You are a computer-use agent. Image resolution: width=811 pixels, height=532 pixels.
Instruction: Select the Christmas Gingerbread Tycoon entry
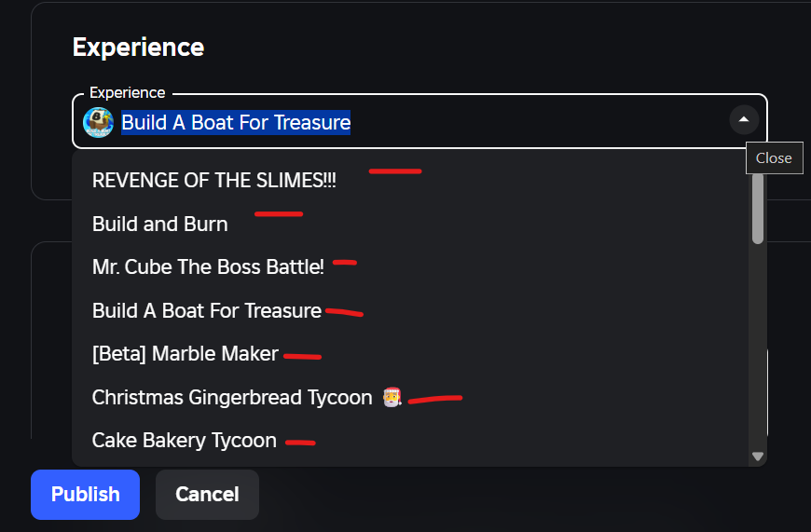coord(232,398)
